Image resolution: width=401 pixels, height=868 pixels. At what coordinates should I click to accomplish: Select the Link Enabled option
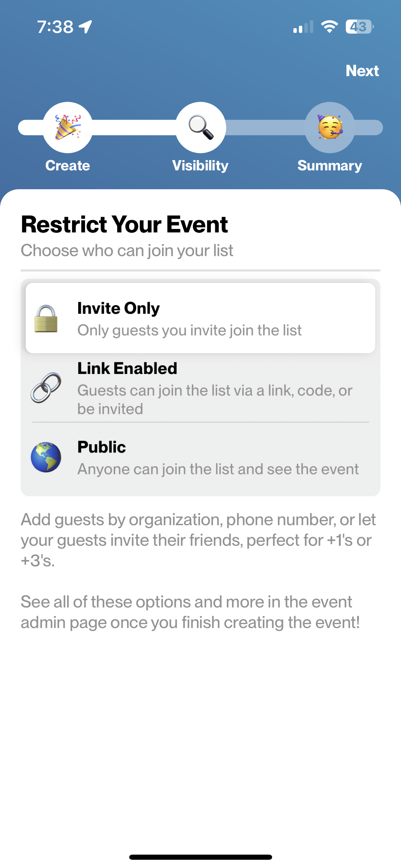click(x=200, y=388)
